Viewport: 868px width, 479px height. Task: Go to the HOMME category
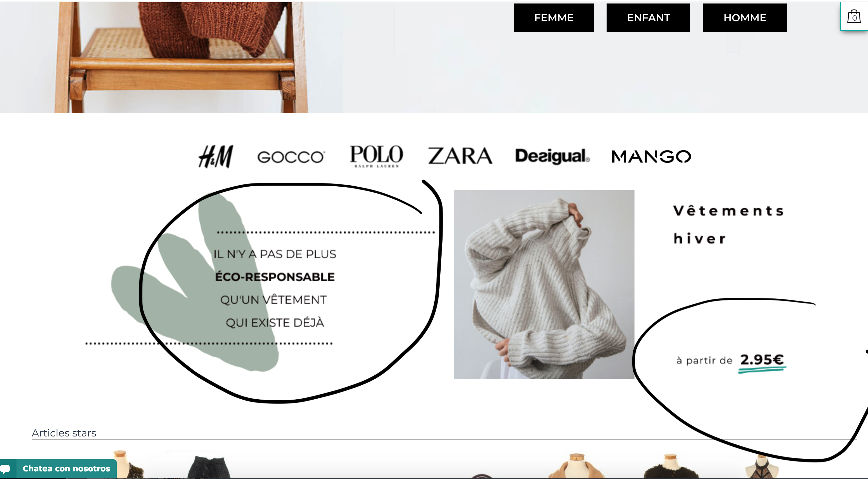point(745,18)
